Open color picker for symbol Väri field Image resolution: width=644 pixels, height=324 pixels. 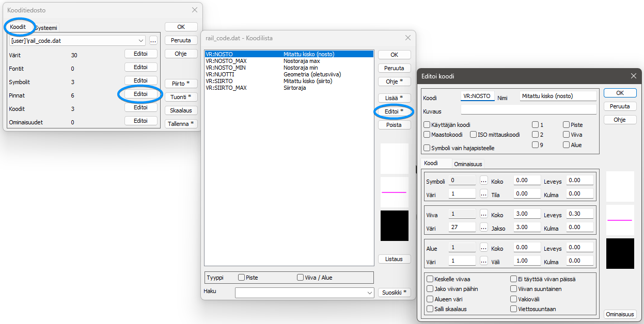point(484,194)
